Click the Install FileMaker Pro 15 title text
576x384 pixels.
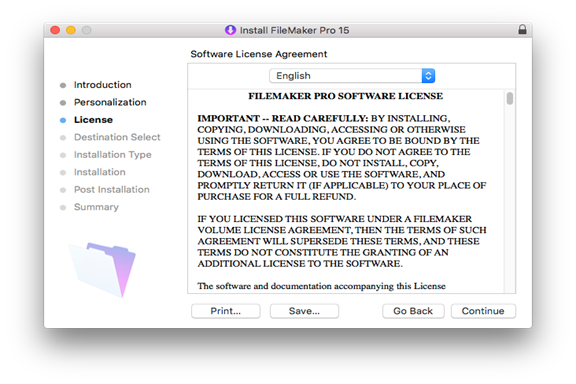coord(295,30)
